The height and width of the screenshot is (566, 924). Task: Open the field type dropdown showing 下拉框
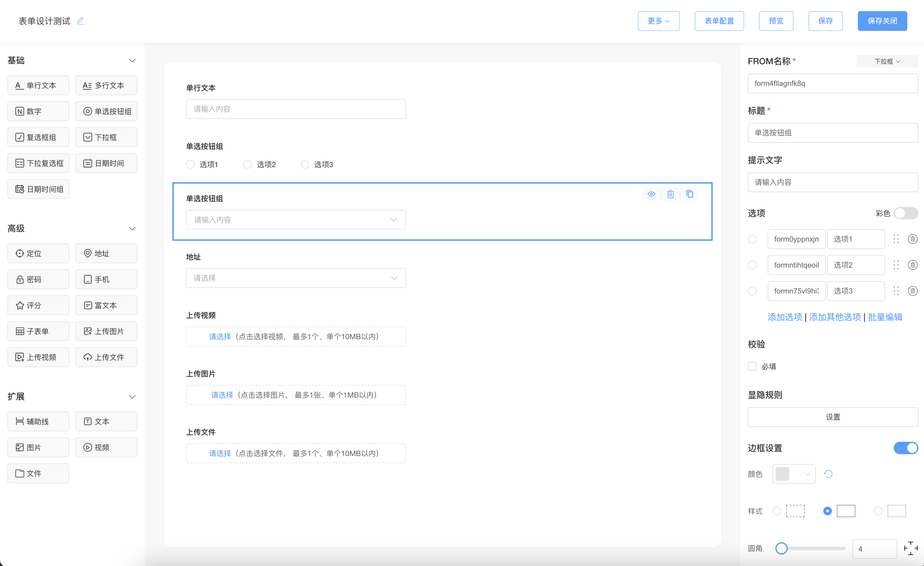887,61
